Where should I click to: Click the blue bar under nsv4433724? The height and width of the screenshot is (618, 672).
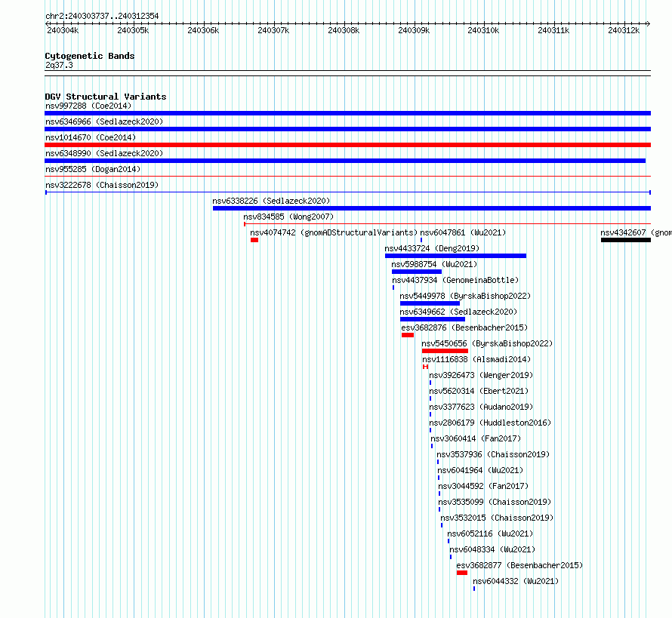click(x=455, y=256)
